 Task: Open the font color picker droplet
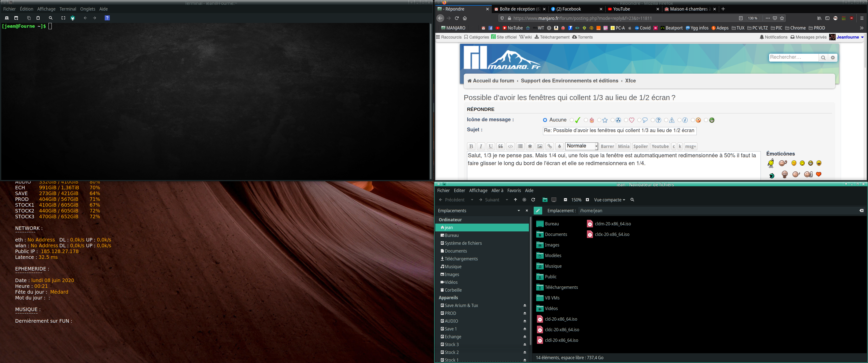[x=559, y=146]
